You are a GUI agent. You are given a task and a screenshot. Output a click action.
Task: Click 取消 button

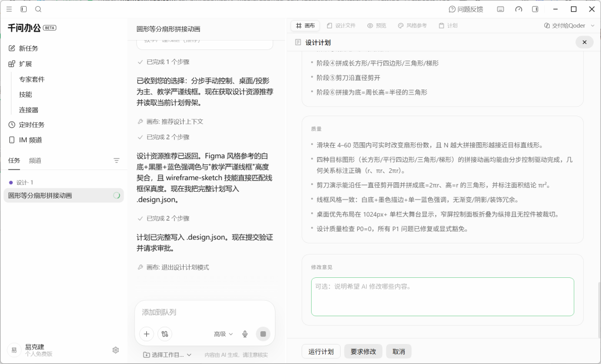point(398,351)
